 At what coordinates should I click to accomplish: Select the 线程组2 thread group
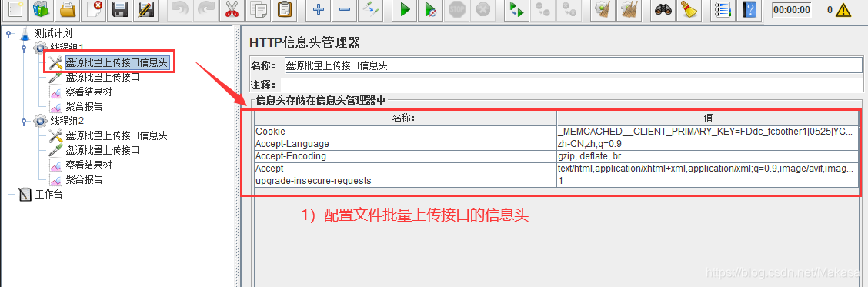tap(67, 121)
